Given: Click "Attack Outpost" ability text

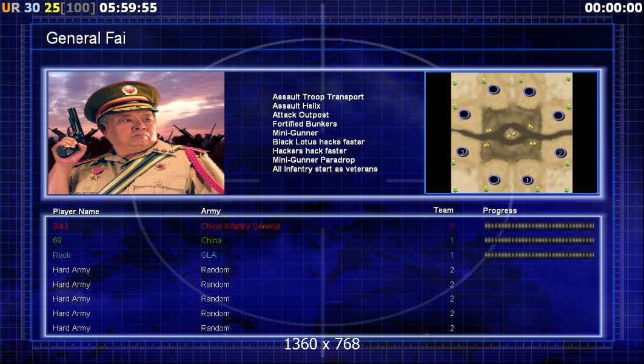Looking at the screenshot, I should tap(301, 115).
